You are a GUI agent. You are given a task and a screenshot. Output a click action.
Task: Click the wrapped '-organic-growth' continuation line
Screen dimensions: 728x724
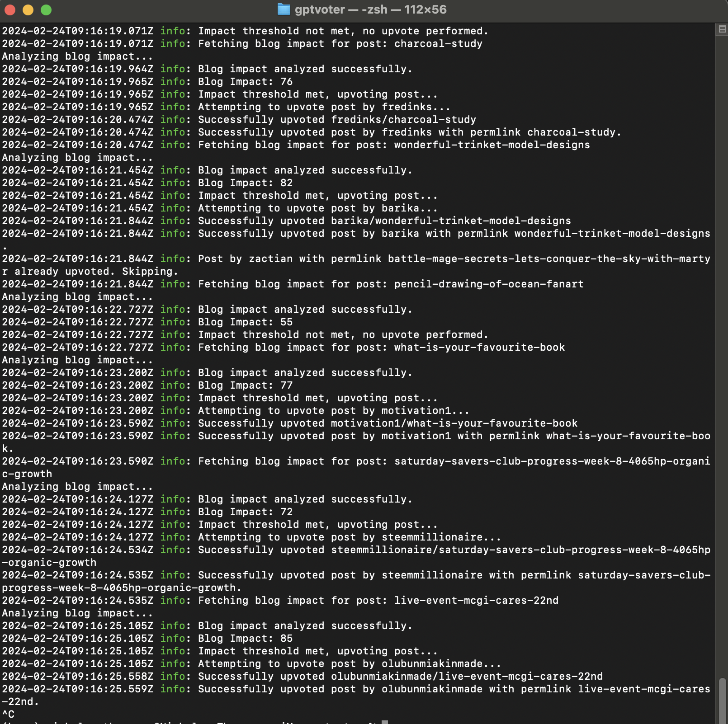(x=49, y=563)
